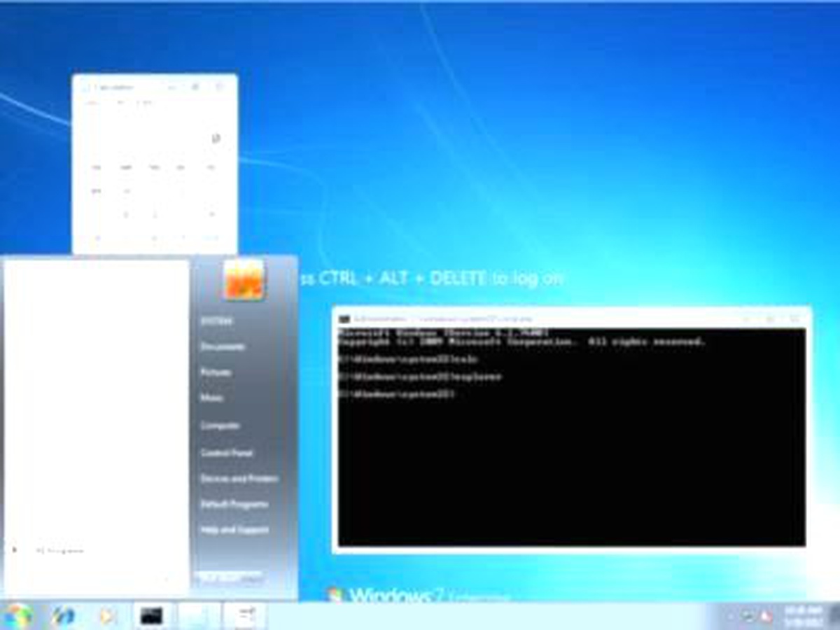Open Computer from the Start menu

(220, 425)
